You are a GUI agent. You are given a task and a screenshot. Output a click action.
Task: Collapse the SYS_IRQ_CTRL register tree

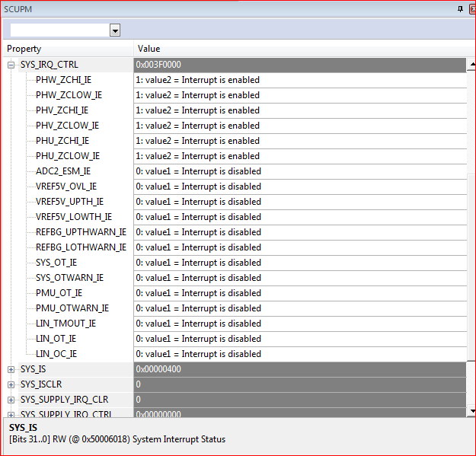(11, 65)
